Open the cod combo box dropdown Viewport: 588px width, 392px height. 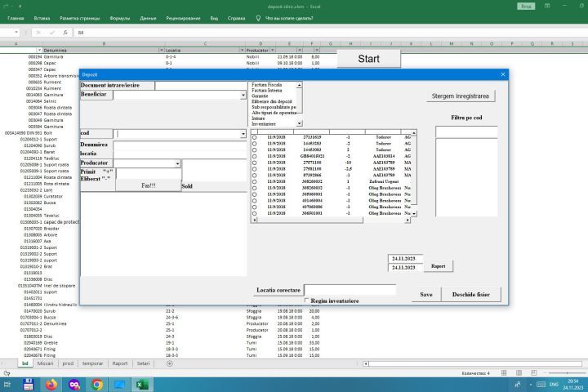[243, 134]
